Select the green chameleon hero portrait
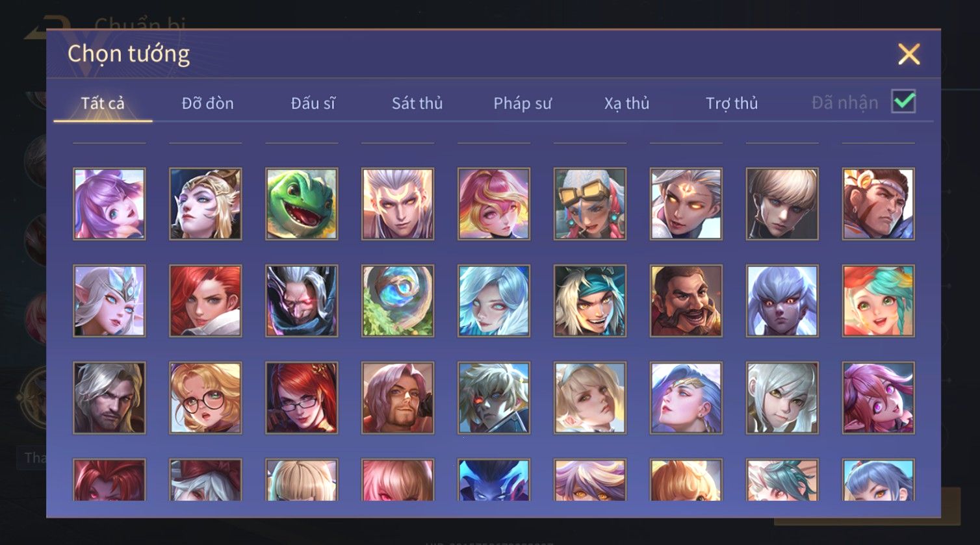This screenshot has height=545, width=980. coord(302,204)
